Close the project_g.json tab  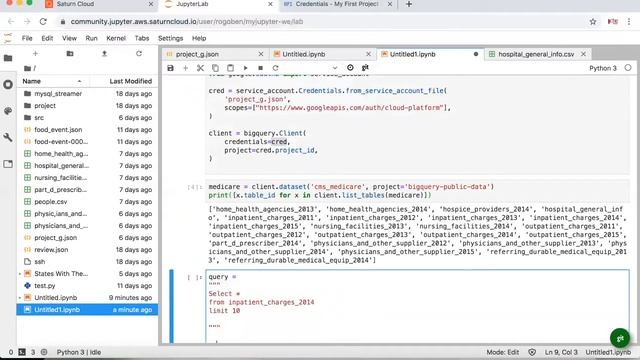coord(261,54)
